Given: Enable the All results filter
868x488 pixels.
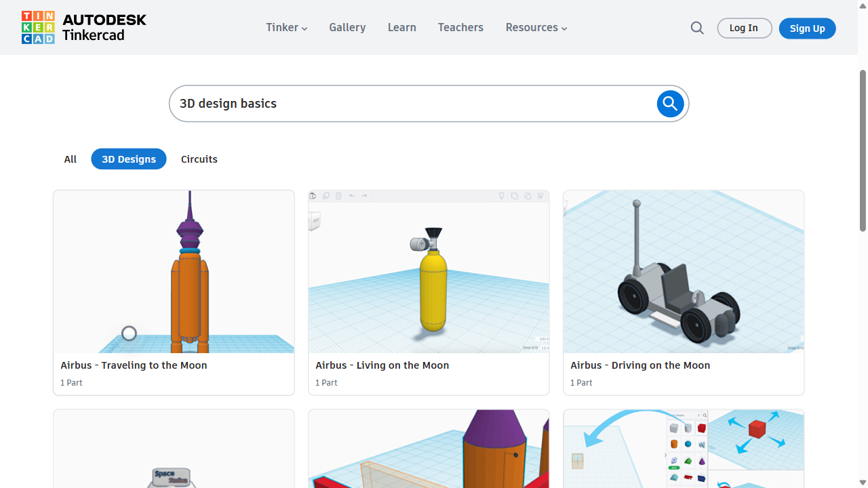Looking at the screenshot, I should click(70, 159).
